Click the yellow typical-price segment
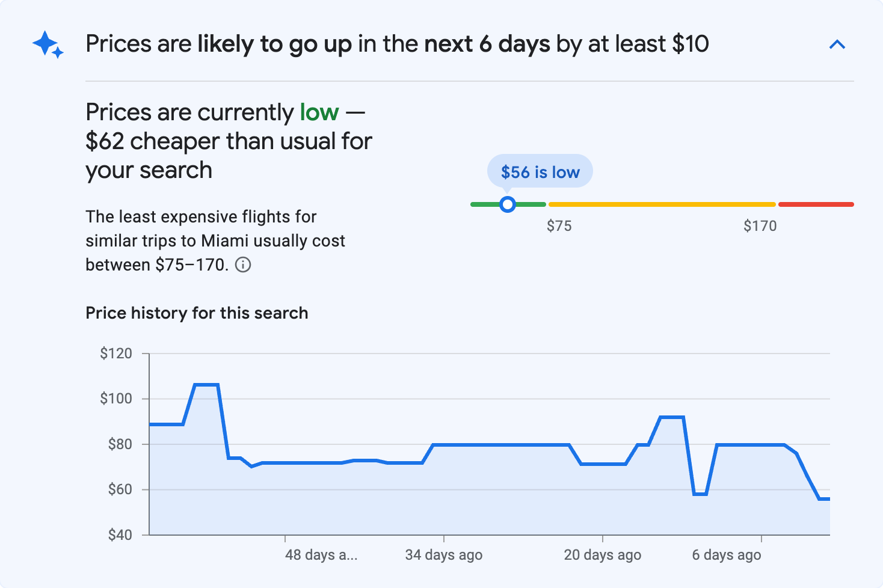Image resolution: width=883 pixels, height=588 pixels. (662, 204)
